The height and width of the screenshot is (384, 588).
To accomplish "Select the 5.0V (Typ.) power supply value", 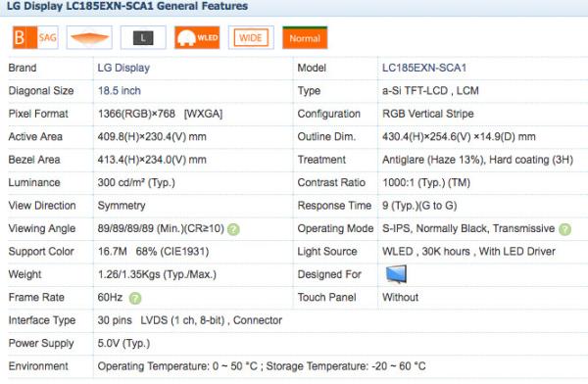I will tap(123, 344).
